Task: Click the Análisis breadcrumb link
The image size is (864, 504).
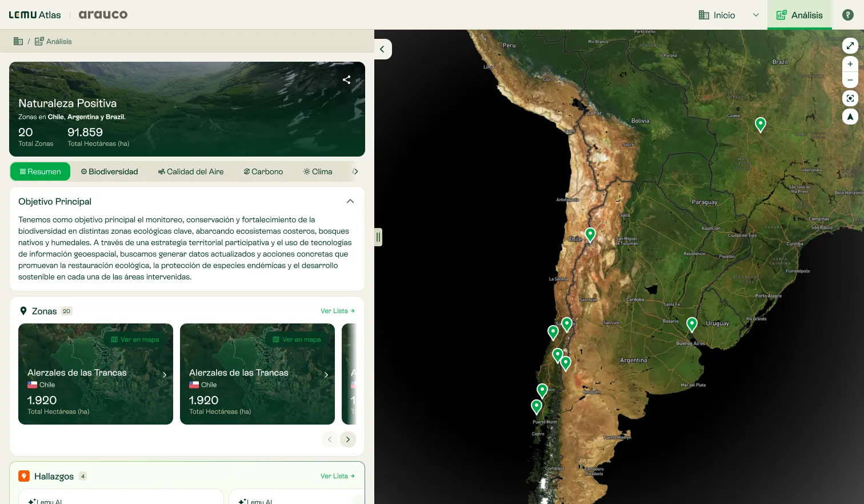Action: coord(53,41)
